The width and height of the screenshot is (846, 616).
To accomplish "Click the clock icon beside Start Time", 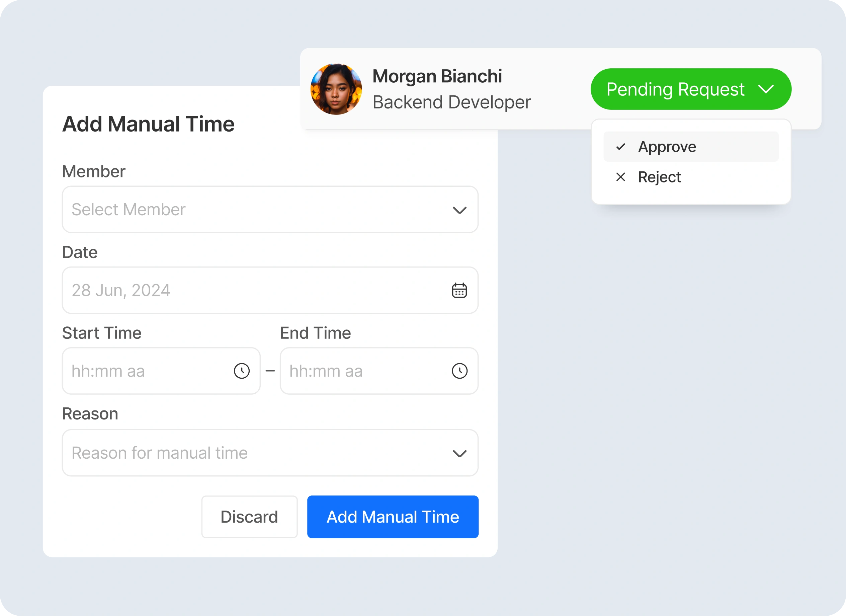I will point(242,371).
